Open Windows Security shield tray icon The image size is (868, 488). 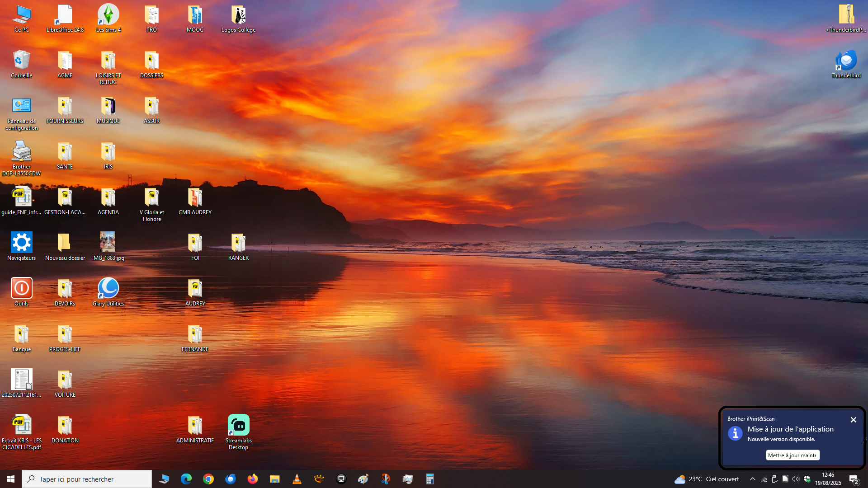[807, 479]
